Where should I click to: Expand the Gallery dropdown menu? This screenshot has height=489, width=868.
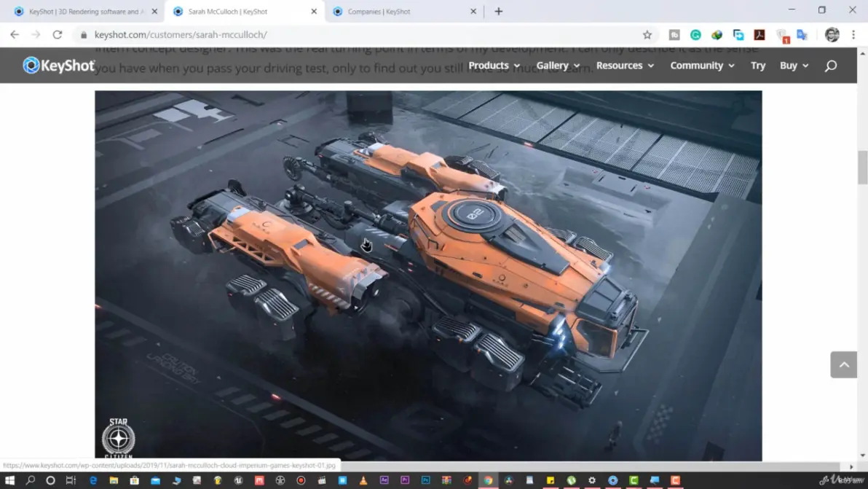pyautogui.click(x=558, y=66)
